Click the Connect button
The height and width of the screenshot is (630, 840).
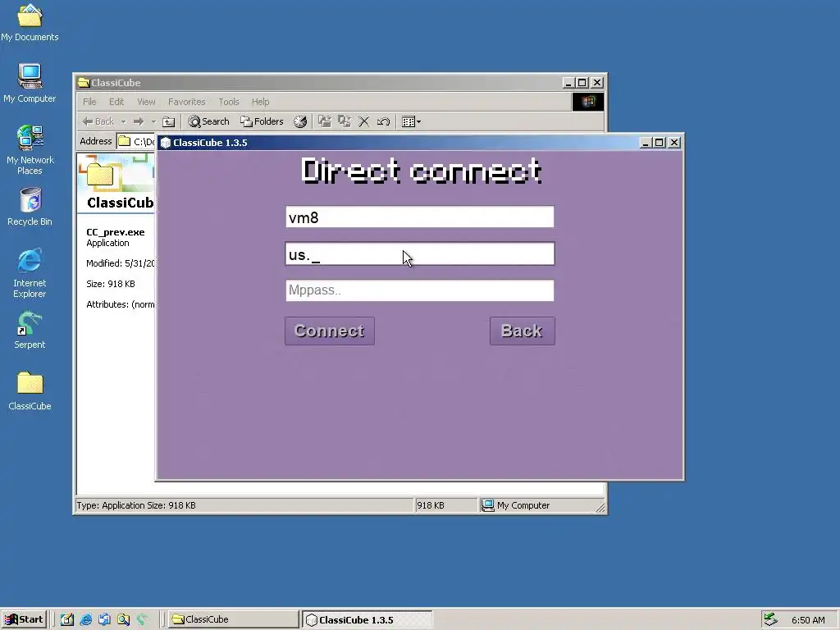tap(330, 331)
